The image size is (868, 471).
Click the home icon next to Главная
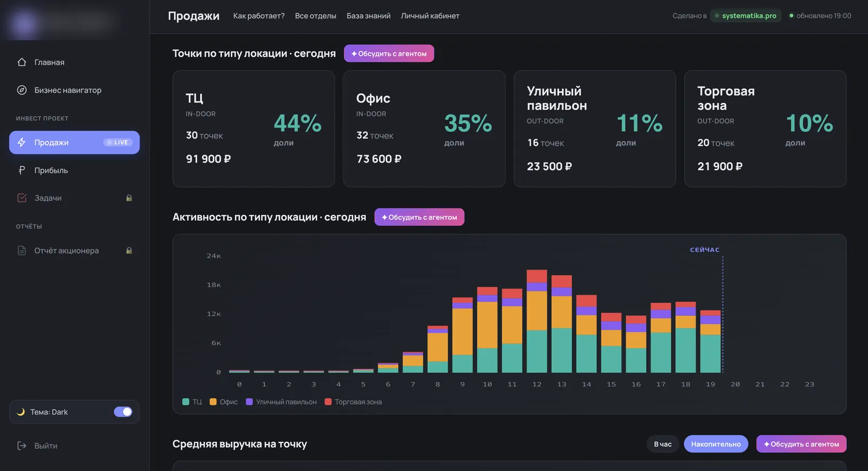[x=22, y=62]
